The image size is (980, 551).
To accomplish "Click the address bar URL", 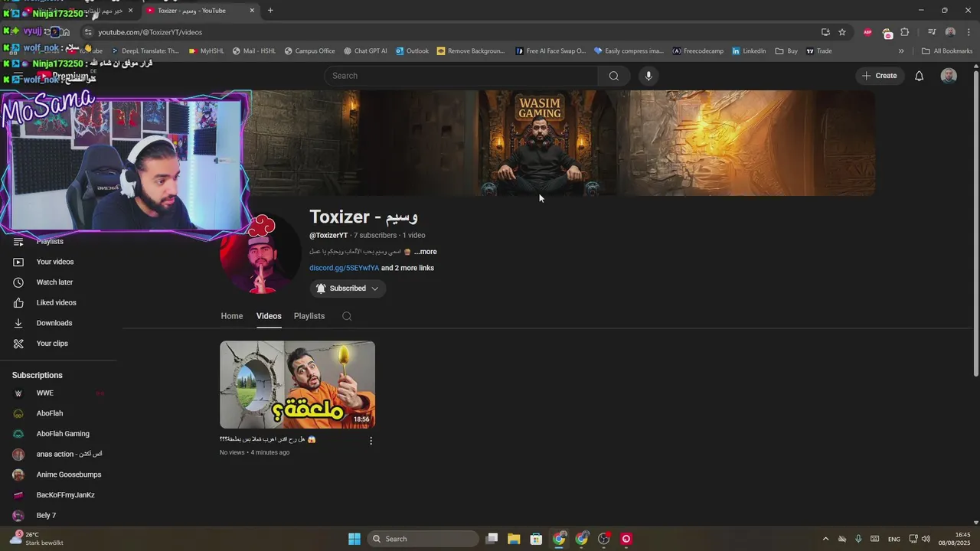I will pos(150,32).
